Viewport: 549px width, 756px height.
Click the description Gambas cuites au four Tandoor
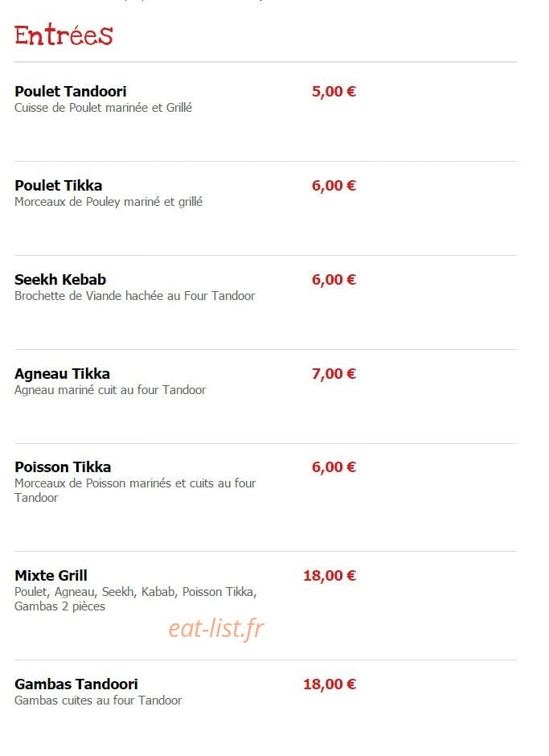click(98, 700)
